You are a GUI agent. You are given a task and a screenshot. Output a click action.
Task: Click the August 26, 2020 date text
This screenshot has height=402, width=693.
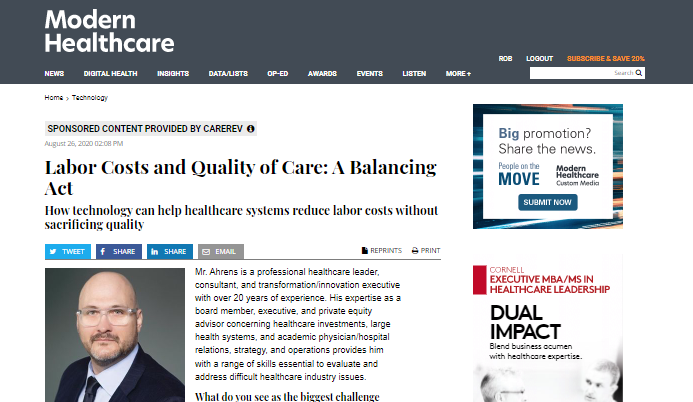coord(84,144)
